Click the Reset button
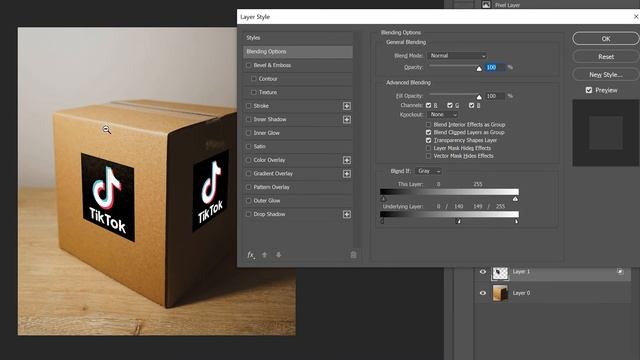Screen dimensions: 640x360 click(x=606, y=57)
